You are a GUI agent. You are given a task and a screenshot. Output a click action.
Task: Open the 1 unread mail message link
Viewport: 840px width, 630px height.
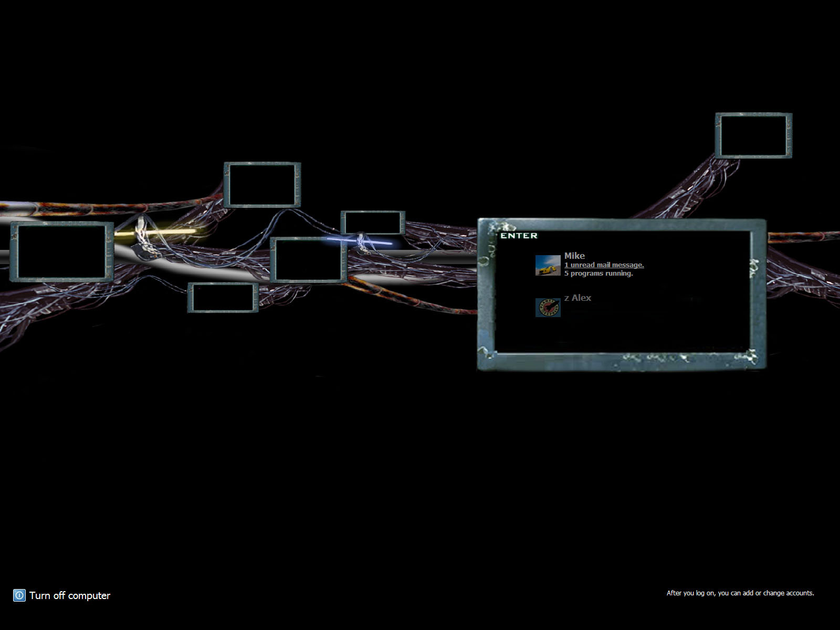604,265
